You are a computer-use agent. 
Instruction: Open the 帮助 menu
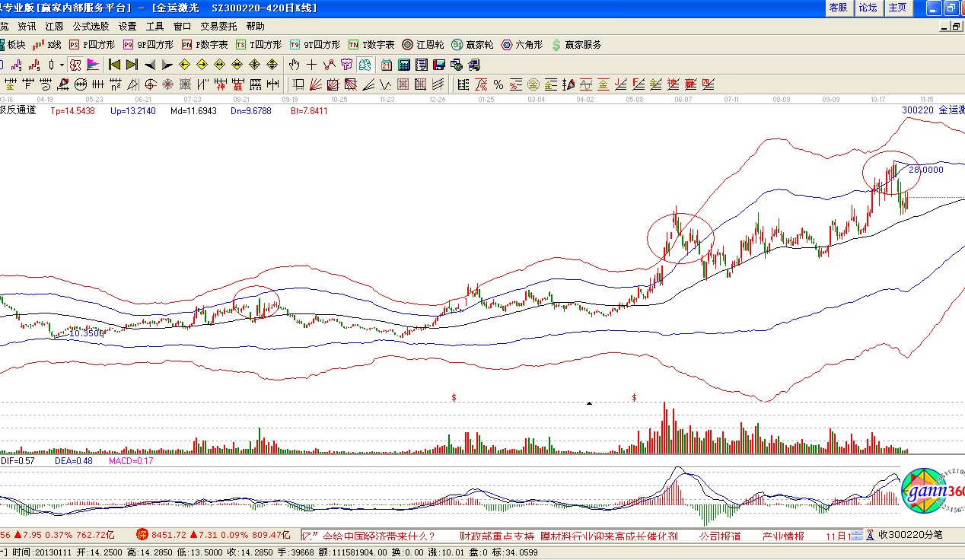(255, 26)
